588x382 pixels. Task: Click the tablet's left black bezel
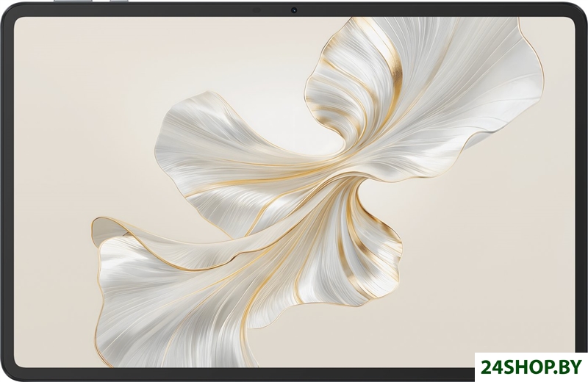click(7, 191)
